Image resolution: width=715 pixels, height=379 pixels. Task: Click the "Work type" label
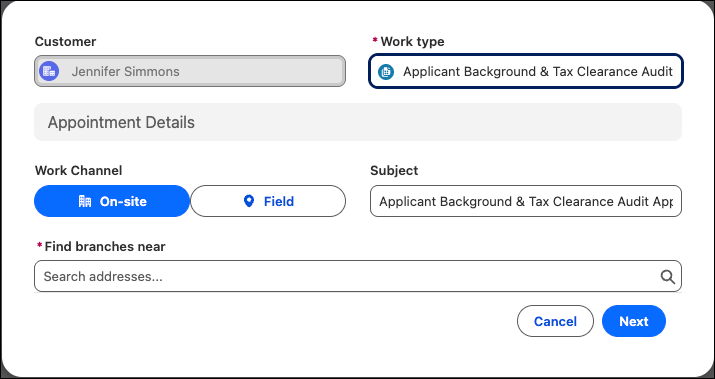point(412,42)
